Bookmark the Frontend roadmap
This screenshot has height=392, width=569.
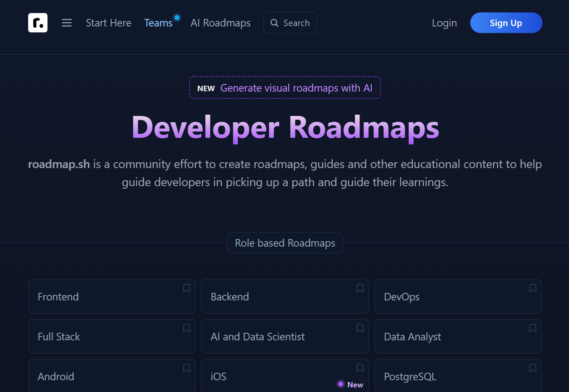point(187,288)
